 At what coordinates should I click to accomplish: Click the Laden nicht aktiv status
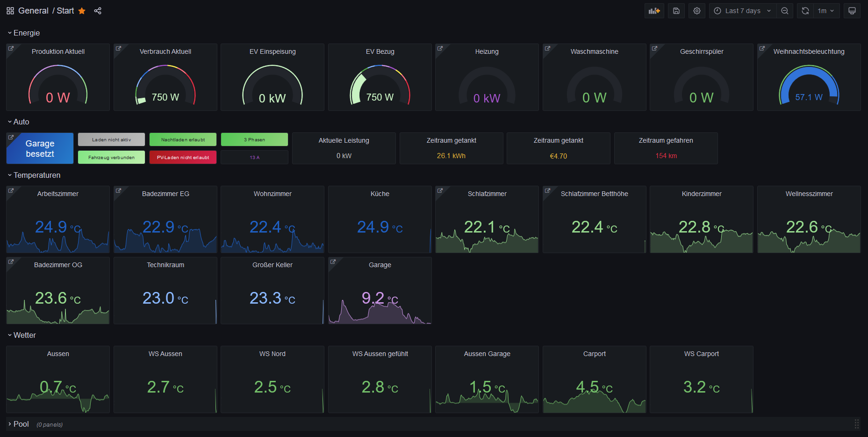click(x=111, y=139)
